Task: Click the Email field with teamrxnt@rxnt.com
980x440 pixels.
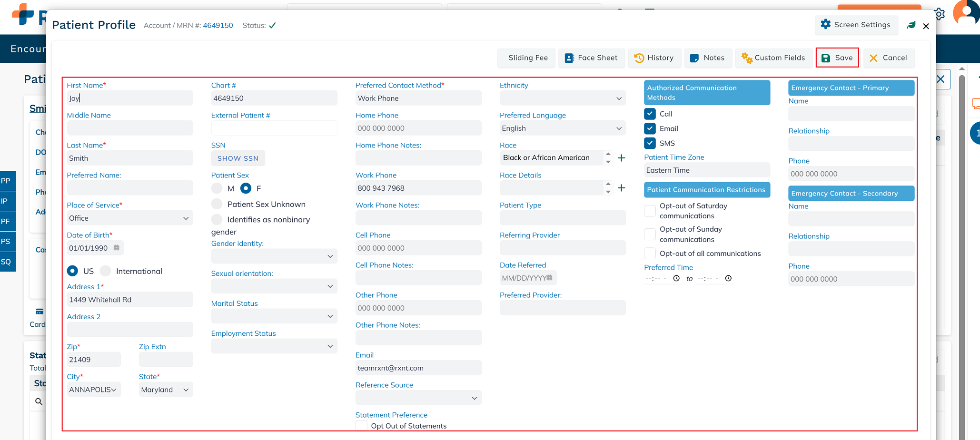Action: [x=418, y=368]
